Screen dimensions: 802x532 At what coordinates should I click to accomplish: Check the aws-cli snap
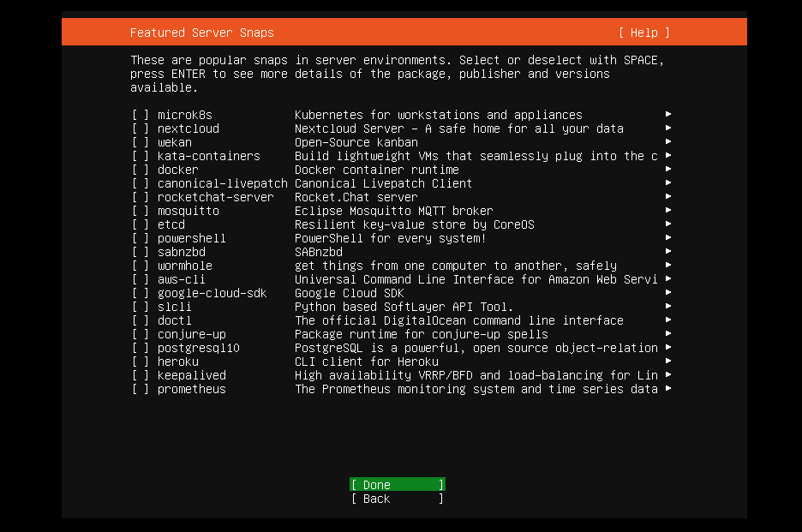[140, 279]
